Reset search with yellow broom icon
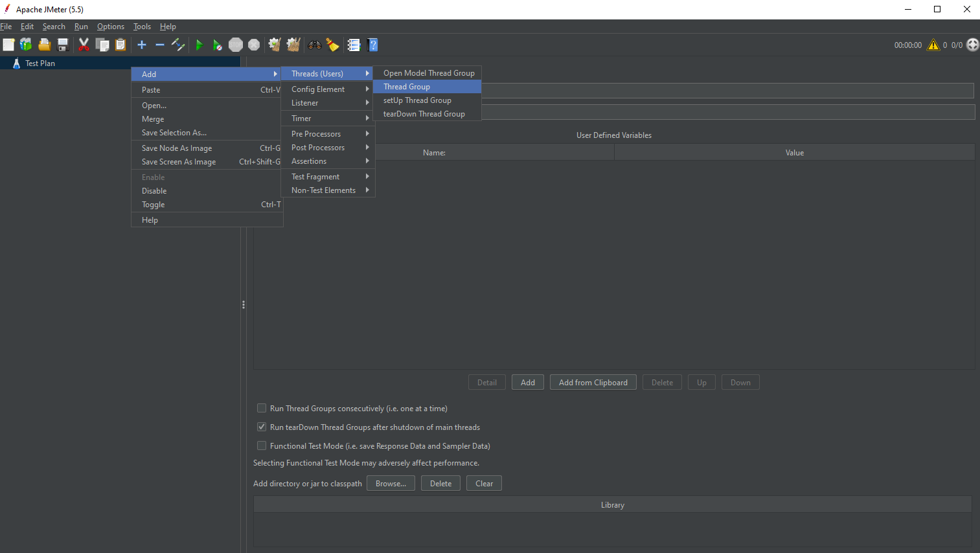Screen dimensions: 980x553 pyautogui.click(x=333, y=45)
